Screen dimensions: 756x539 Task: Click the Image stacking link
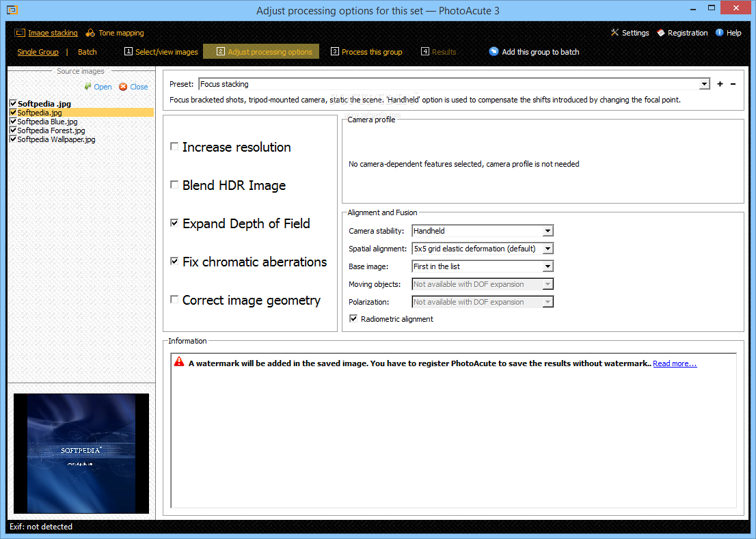(x=53, y=33)
